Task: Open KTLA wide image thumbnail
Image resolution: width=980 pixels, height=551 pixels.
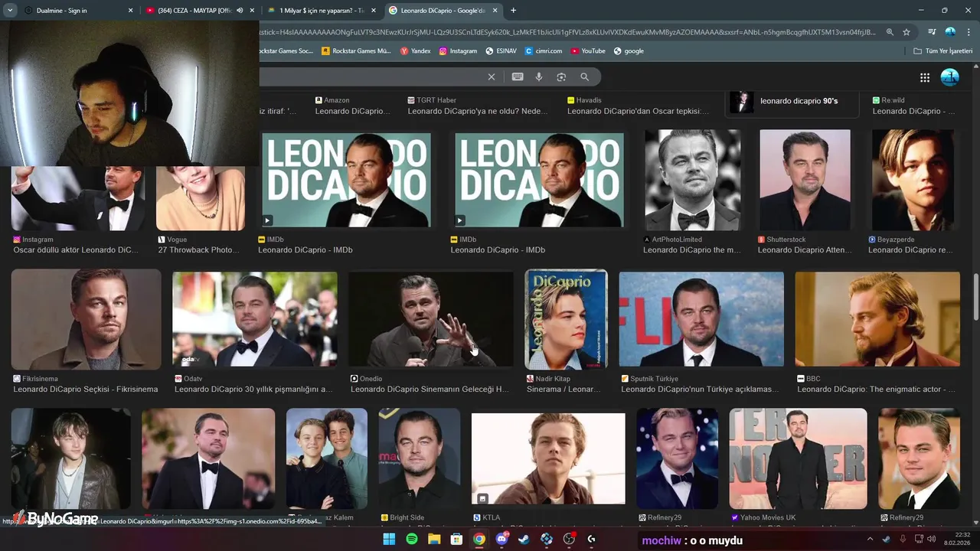Action: [x=548, y=458]
